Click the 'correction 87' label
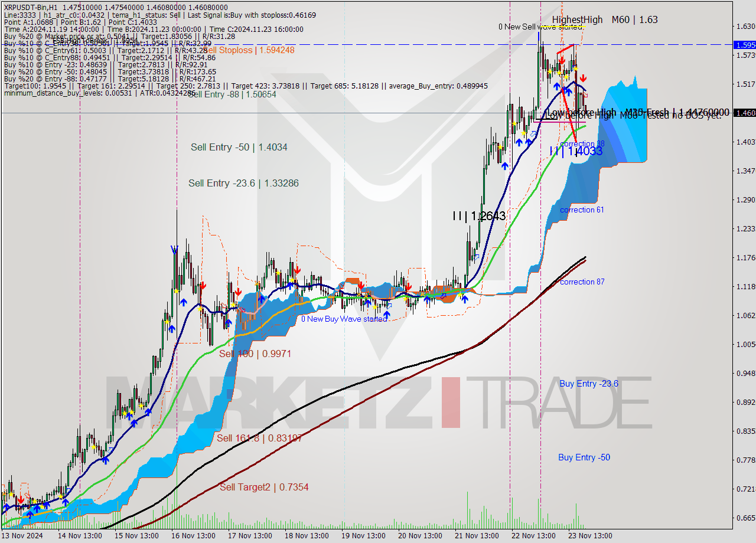This screenshot has width=756, height=543. (582, 282)
